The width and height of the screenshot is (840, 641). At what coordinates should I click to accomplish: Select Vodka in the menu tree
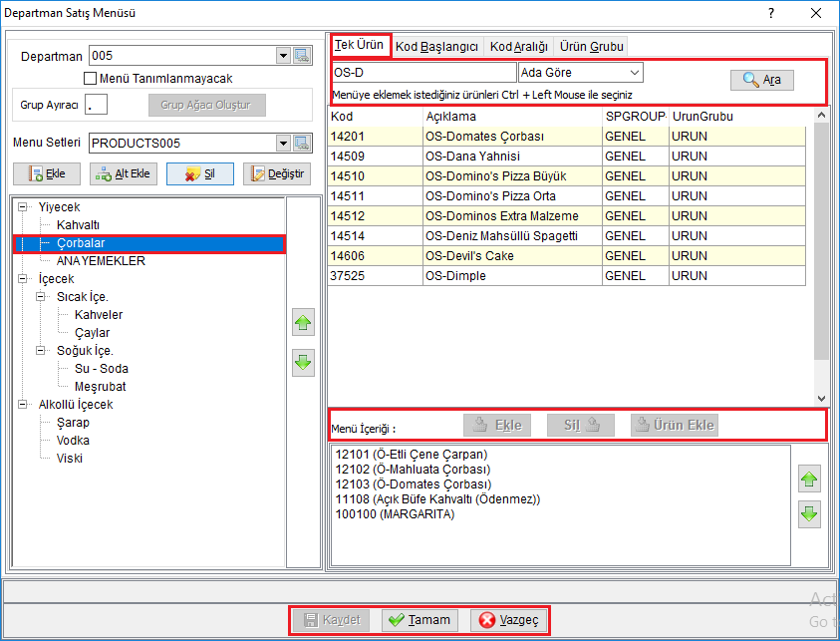click(x=73, y=441)
